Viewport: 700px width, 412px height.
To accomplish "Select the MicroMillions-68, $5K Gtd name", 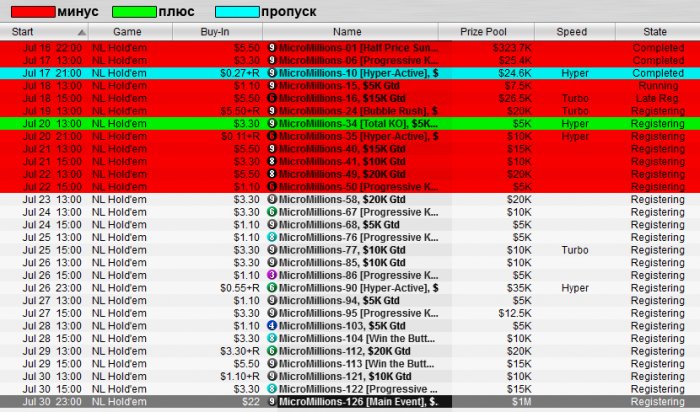I will (x=339, y=225).
